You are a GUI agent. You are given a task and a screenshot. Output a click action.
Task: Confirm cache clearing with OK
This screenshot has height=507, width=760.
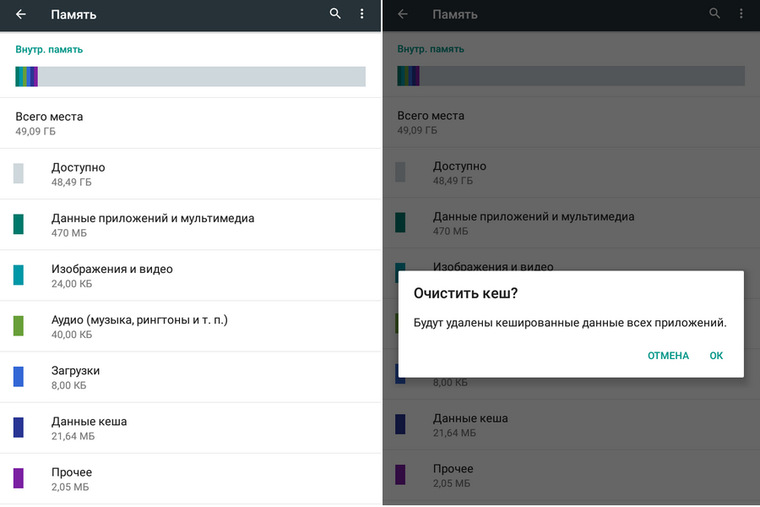click(x=716, y=355)
